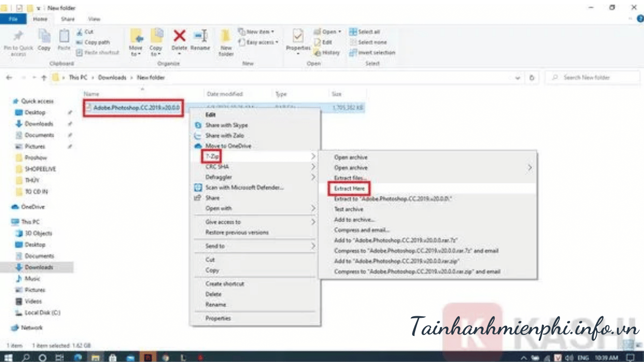The height and width of the screenshot is (362, 644).
Task: Click the Up arrow navigation icon
Action: pos(44,78)
